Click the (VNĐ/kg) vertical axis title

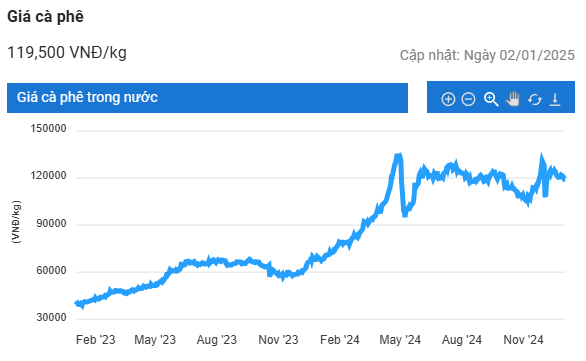coord(16,222)
